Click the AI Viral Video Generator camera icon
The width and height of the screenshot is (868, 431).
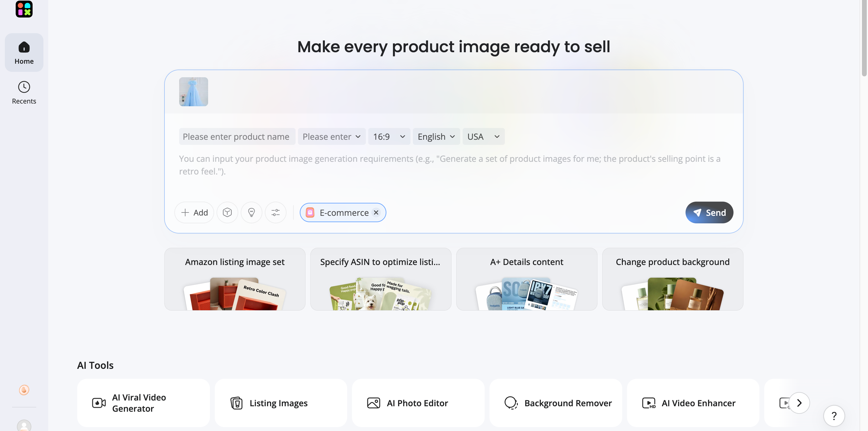pos(99,403)
